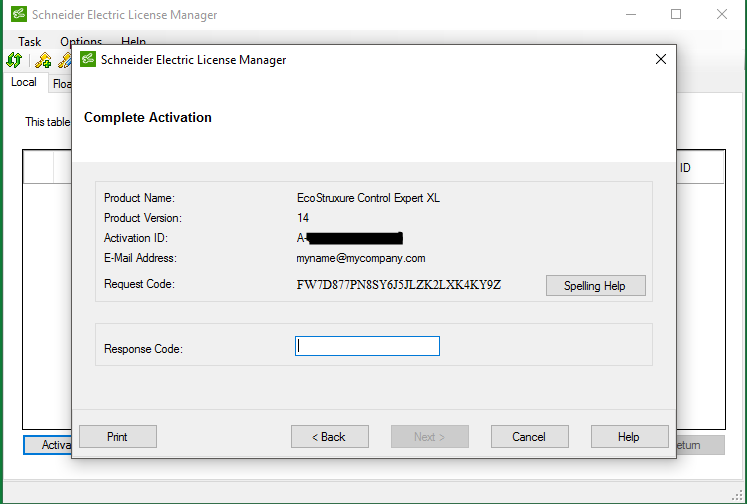This screenshot has width=747, height=504.
Task: Click the window resize grip in status bar
Action: click(x=737, y=496)
